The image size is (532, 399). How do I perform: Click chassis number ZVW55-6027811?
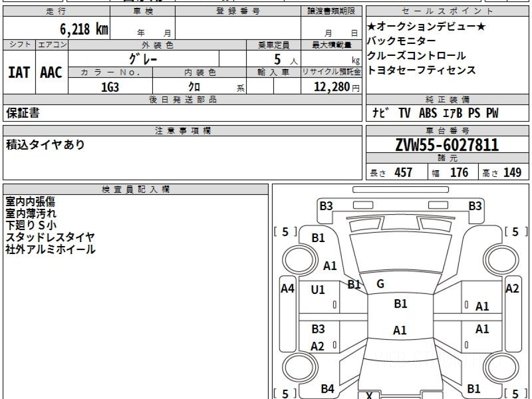(447, 145)
